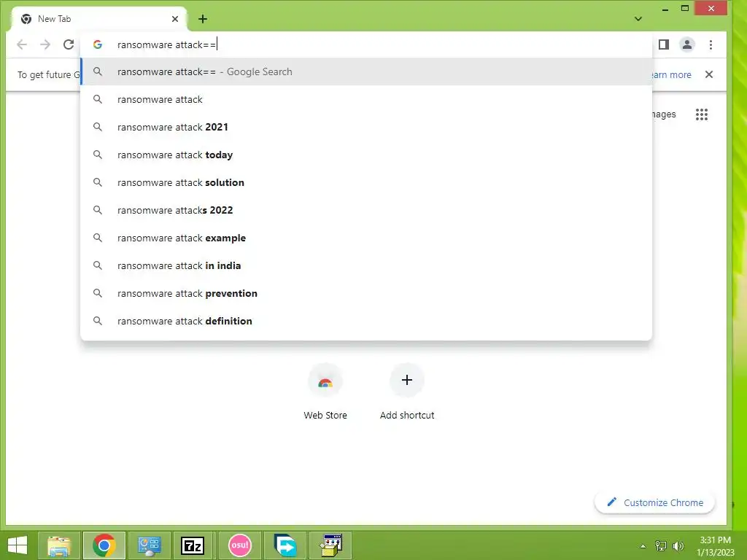Click the Images link behind the dropdown
Screen dimensions: 747x560
click(664, 114)
